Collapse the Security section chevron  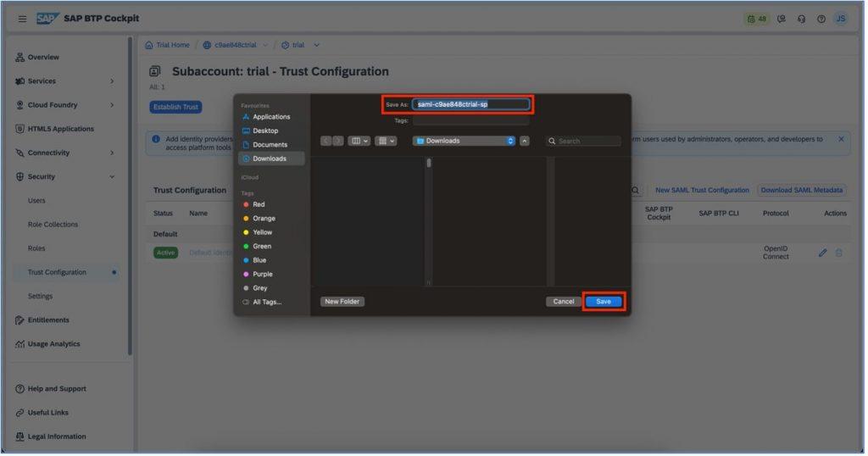(x=113, y=177)
